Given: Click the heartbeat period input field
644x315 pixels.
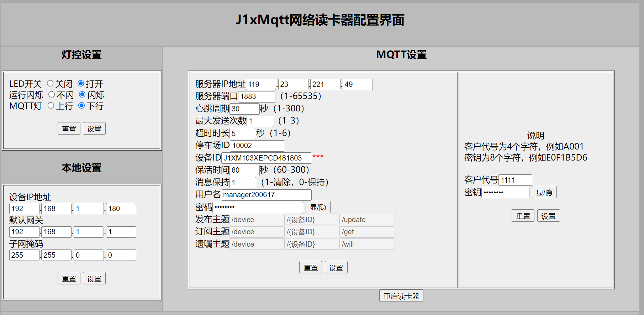Looking at the screenshot, I should [x=244, y=109].
